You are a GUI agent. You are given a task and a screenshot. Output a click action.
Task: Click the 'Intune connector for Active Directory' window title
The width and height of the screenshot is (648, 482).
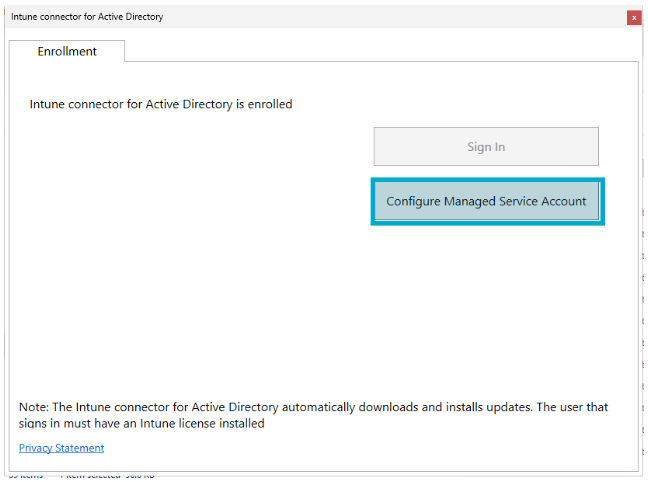87,17
